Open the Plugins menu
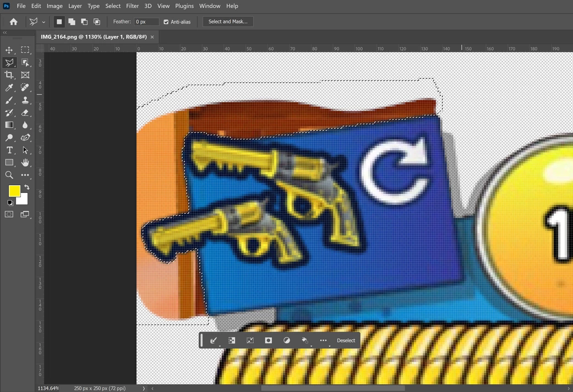 pyautogui.click(x=184, y=6)
